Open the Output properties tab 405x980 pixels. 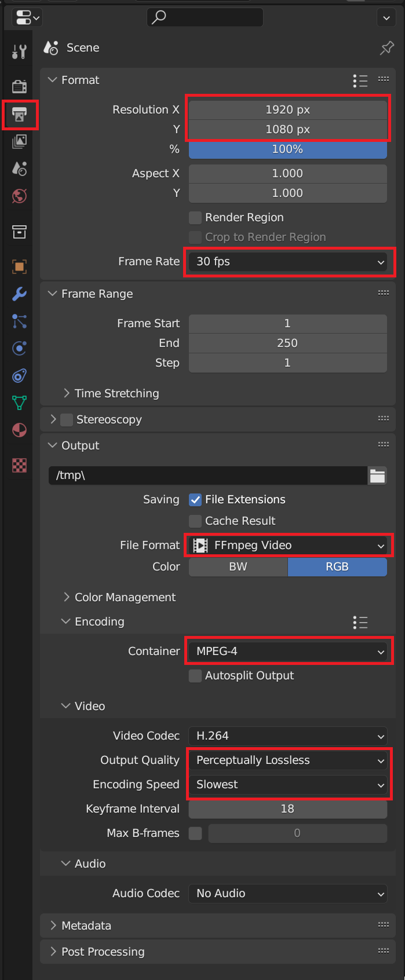coord(19,115)
